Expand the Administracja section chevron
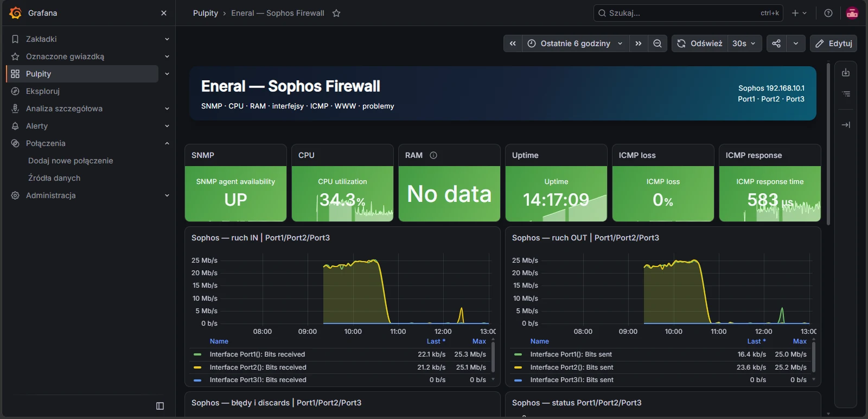 [x=167, y=195]
